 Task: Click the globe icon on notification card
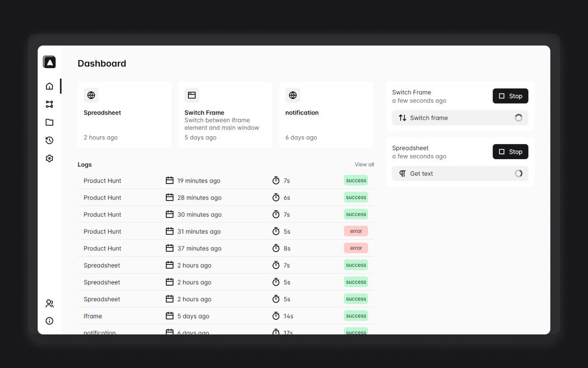(x=293, y=95)
